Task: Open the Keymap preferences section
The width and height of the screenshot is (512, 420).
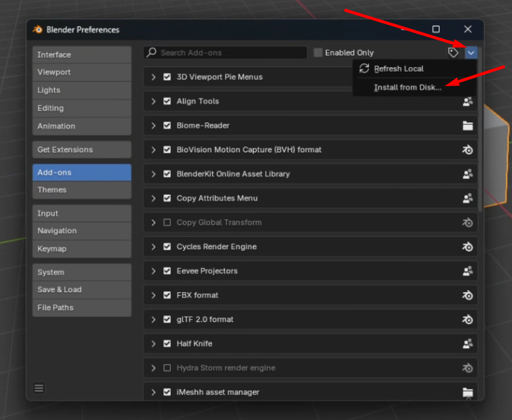Action: (82, 249)
